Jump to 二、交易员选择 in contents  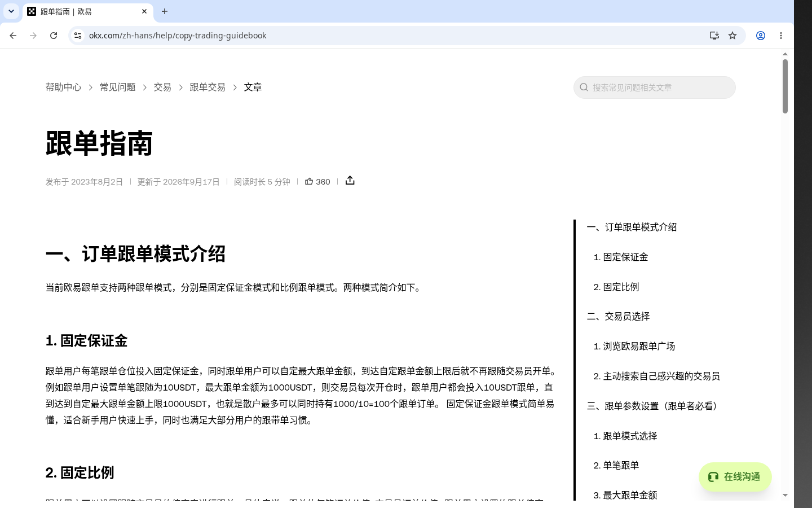coord(618,316)
